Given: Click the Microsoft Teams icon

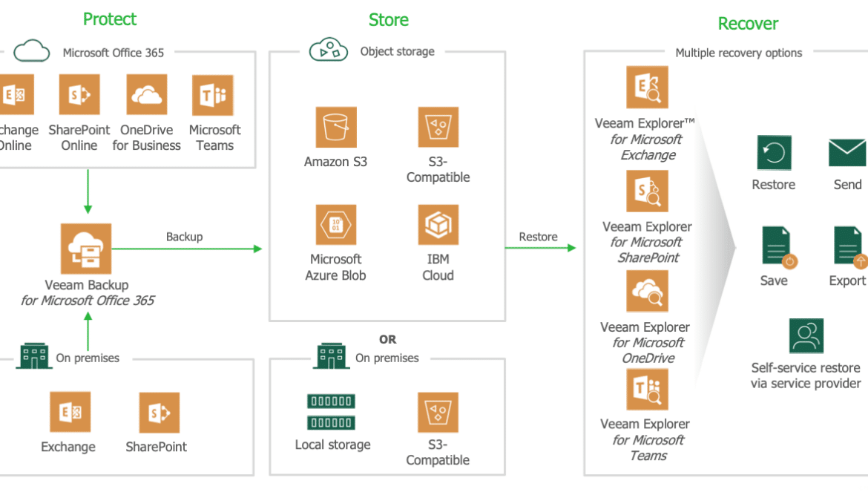Looking at the screenshot, I should click(x=213, y=95).
